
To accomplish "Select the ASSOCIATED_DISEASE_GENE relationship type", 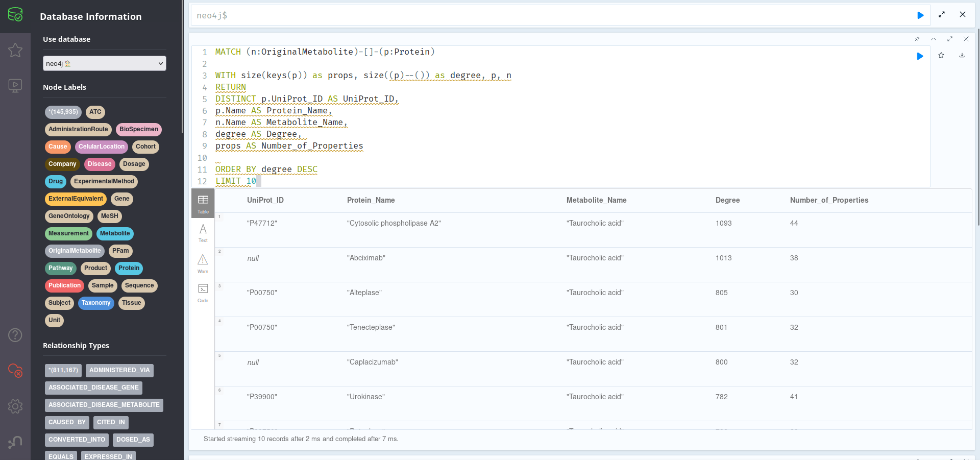I will tap(93, 388).
